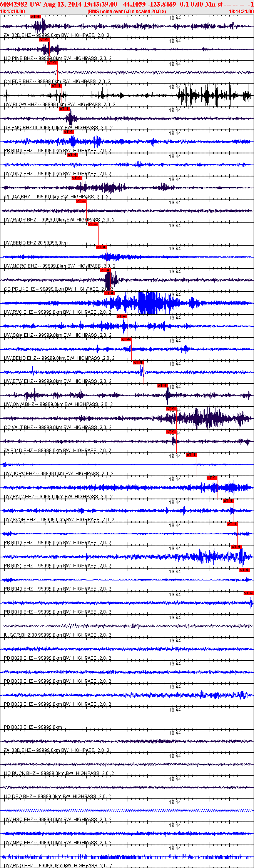Click the arrival flag for PB B018
This screenshot has width=254, height=868.
[249, 593]
